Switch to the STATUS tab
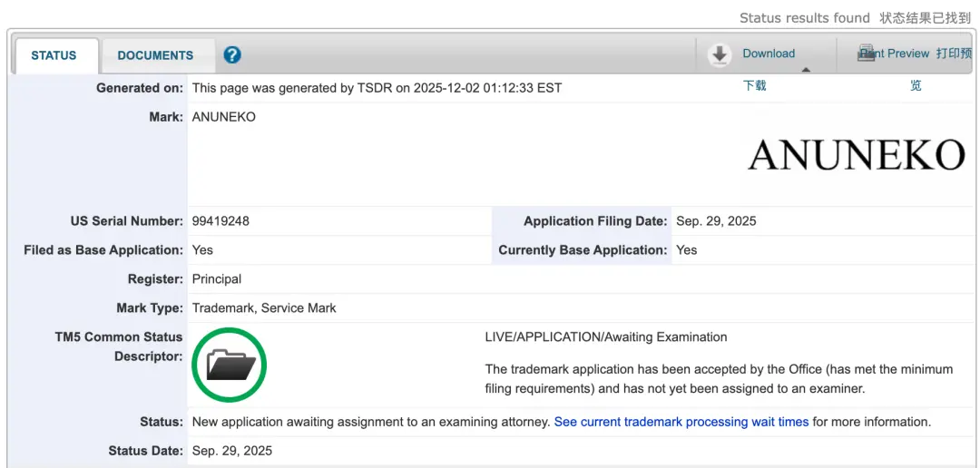 tap(54, 55)
